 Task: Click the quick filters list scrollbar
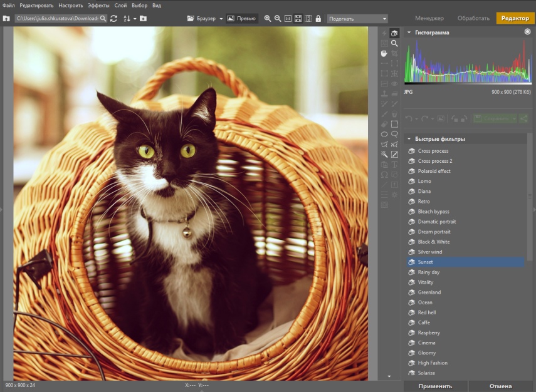coord(530,197)
